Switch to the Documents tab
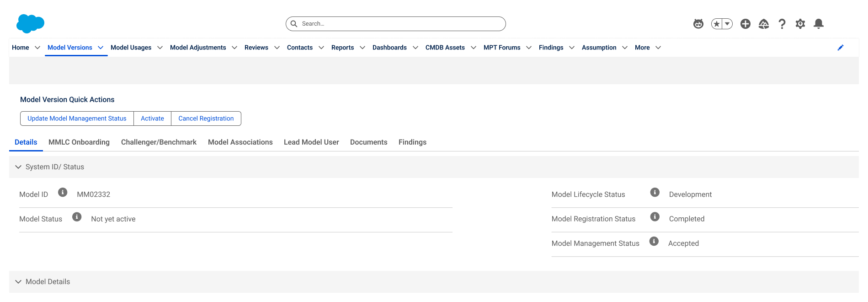Screen dimensions: 868x302 369,142
